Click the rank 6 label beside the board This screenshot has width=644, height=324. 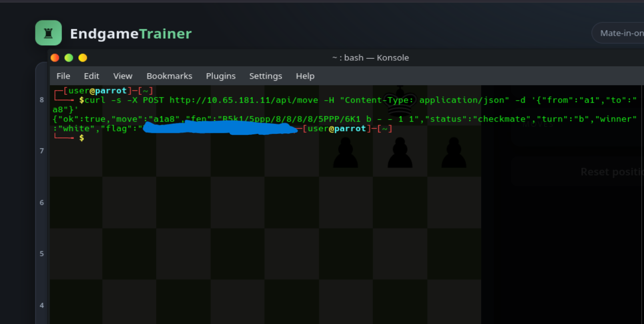[42, 203]
